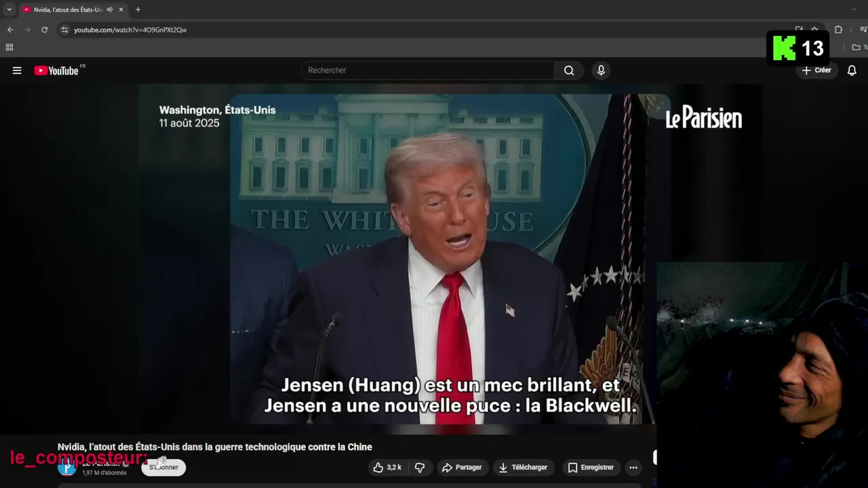The height and width of the screenshot is (488, 868).
Task: Open the three-dot more actions menu
Action: point(633,468)
